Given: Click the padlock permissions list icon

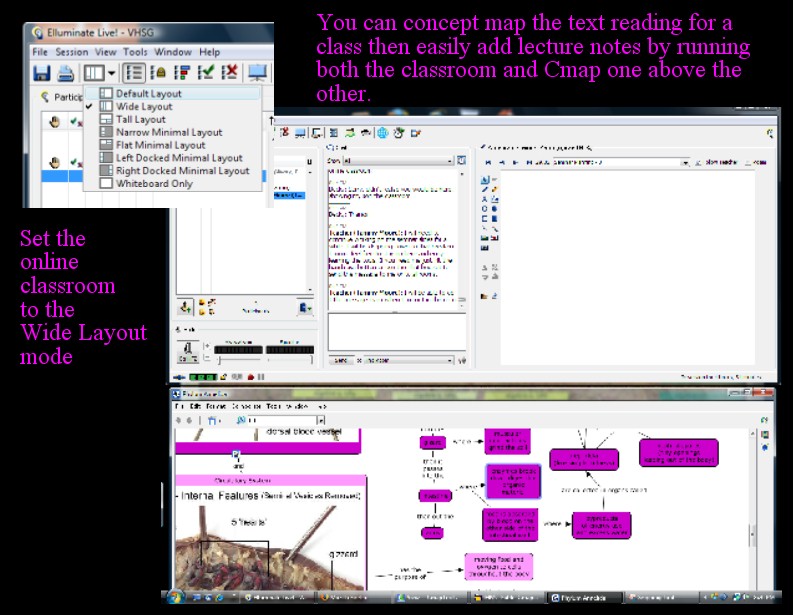Looking at the screenshot, I should coord(158,73).
